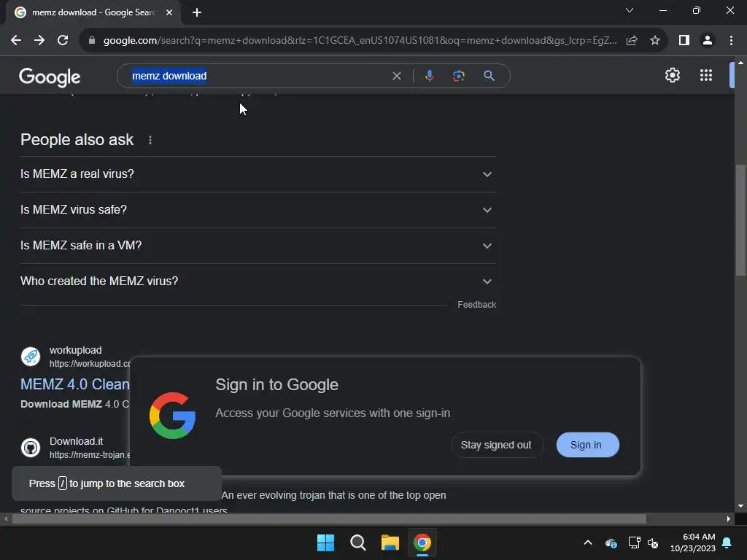Open Google apps grid
The width and height of the screenshot is (747, 560).
[706, 75]
